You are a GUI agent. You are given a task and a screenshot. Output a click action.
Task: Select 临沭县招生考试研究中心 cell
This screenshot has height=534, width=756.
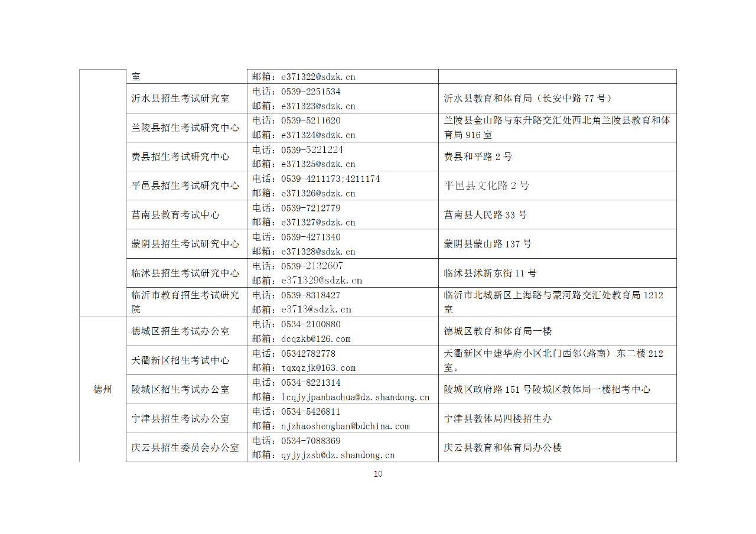pos(187,273)
